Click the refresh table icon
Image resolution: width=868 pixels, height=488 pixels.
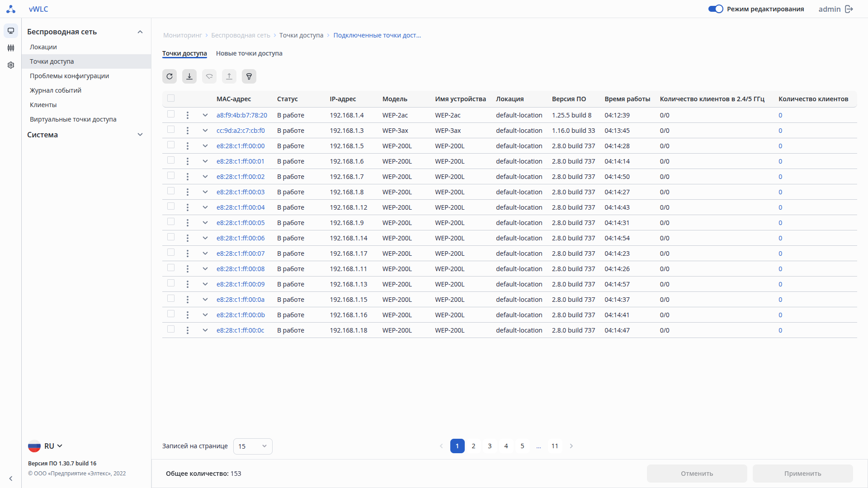[170, 76]
